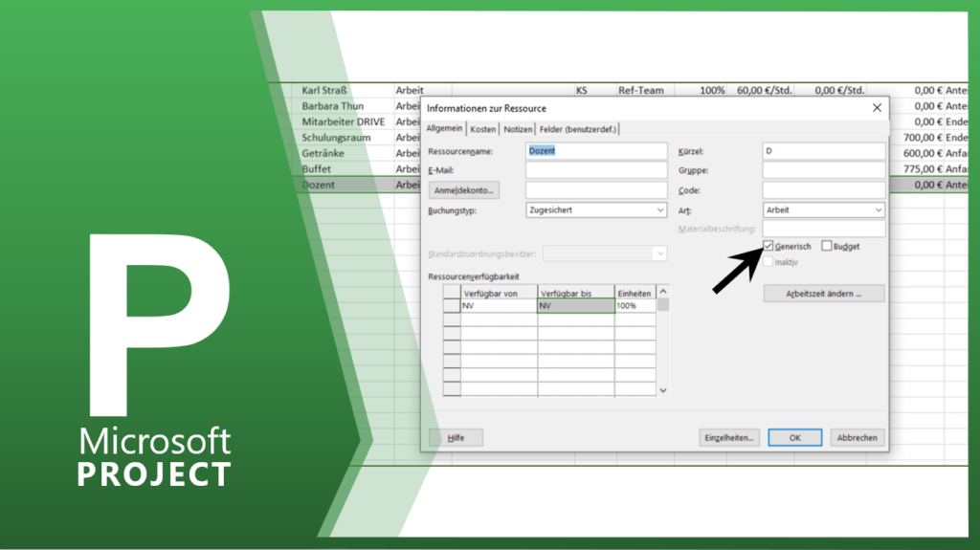Viewport: 980px width, 550px height.
Task: Click the availability table scroll-up arrow
Action: pos(663,292)
